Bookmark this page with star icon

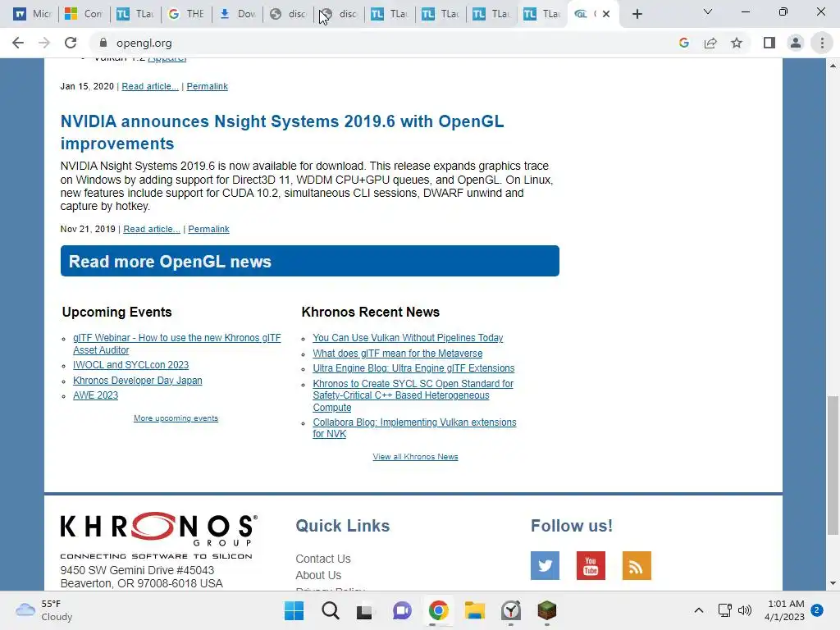[x=737, y=43]
